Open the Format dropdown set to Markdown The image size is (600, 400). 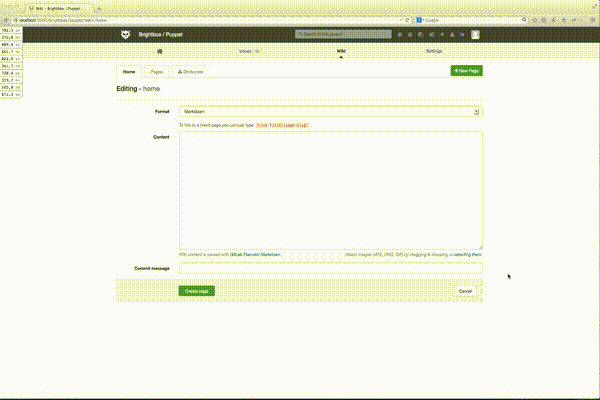click(330, 113)
